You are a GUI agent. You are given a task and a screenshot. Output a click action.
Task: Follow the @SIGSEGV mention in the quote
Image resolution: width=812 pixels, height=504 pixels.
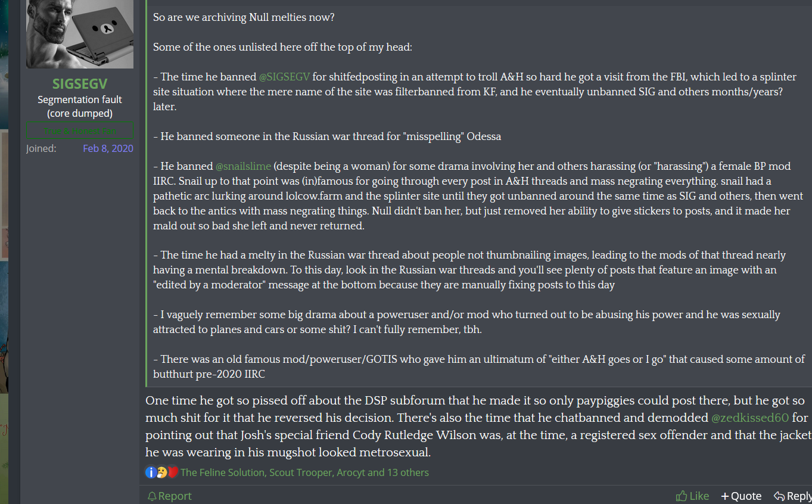click(x=284, y=77)
